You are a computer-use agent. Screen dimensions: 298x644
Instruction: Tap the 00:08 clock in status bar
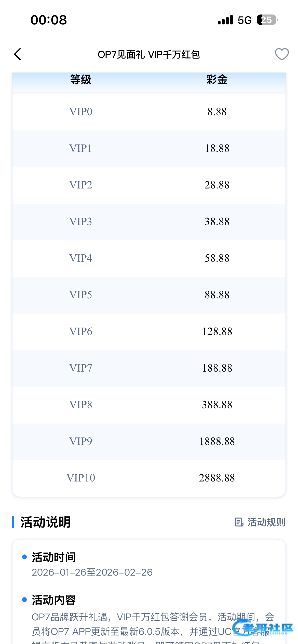click(49, 20)
